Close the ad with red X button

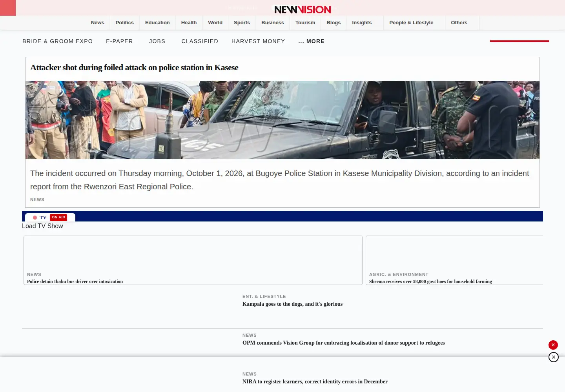(553, 345)
